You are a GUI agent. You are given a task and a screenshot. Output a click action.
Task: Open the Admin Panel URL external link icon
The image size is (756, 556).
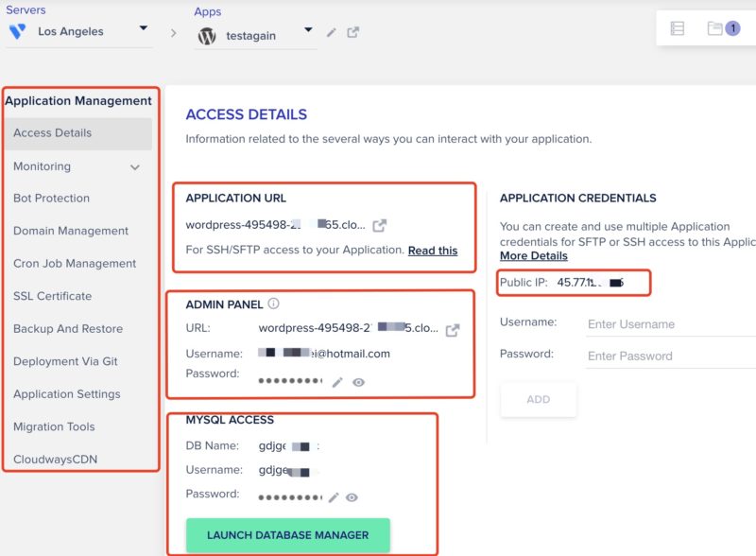coord(453,330)
